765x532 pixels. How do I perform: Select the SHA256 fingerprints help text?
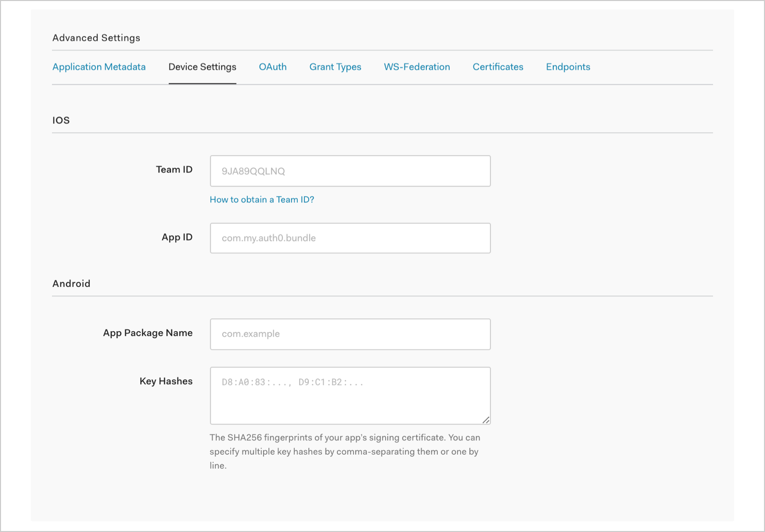[345, 452]
